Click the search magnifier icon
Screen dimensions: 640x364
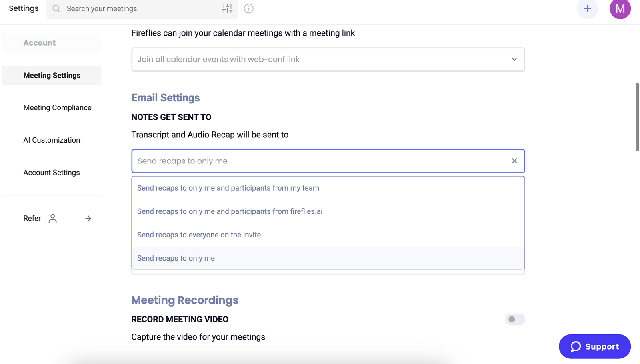[x=56, y=9]
